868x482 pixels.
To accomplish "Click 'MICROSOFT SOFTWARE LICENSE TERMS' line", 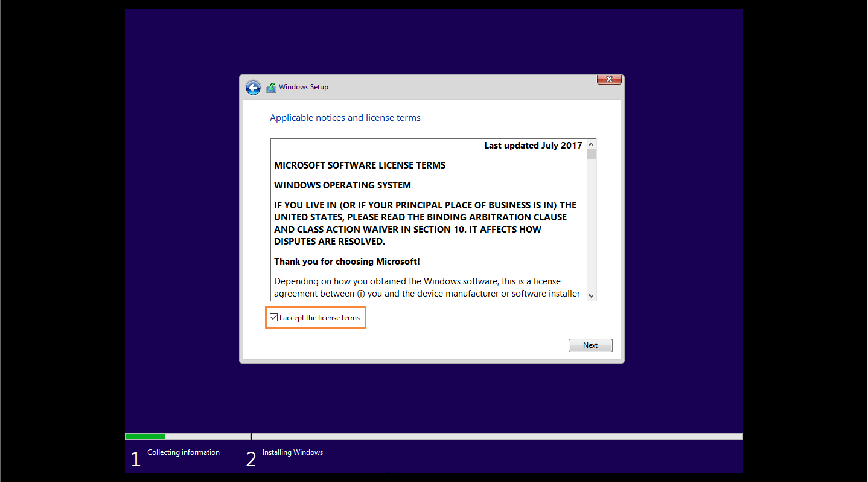I will [360, 165].
